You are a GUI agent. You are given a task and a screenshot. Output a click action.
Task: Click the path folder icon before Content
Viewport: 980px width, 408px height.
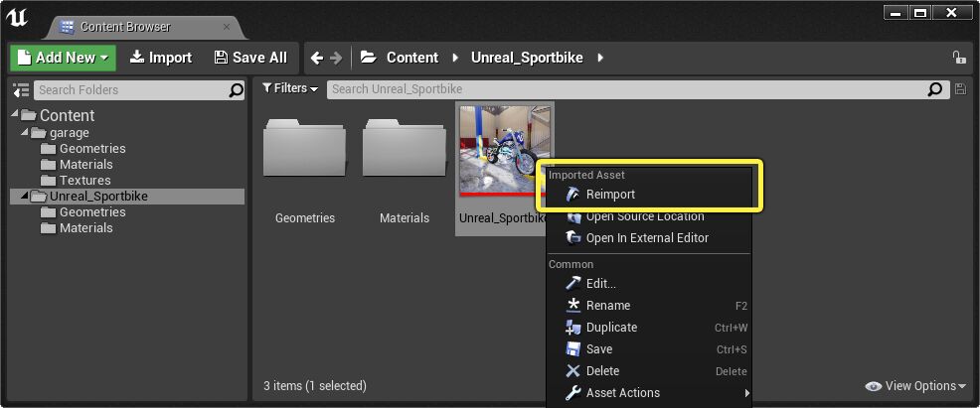tap(369, 58)
